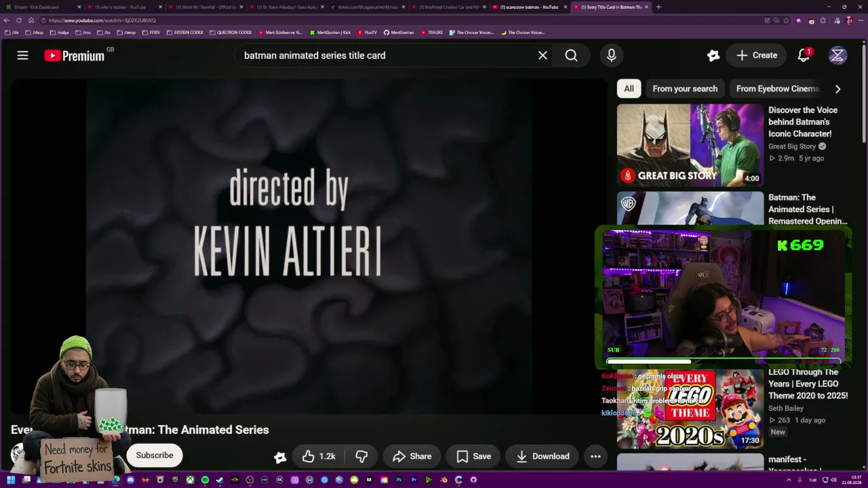868x488 pixels.
Task: Bookmark this page with the star icon
Action: (x=786, y=20)
